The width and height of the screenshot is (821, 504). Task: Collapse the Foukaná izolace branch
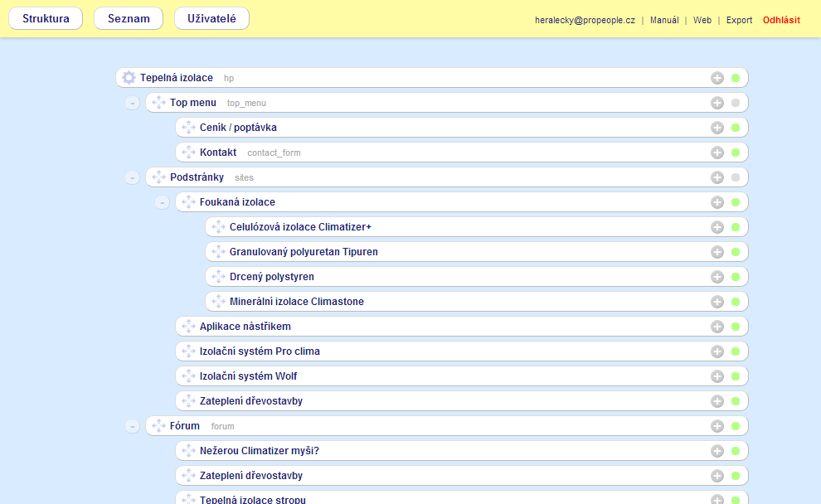[163, 203]
